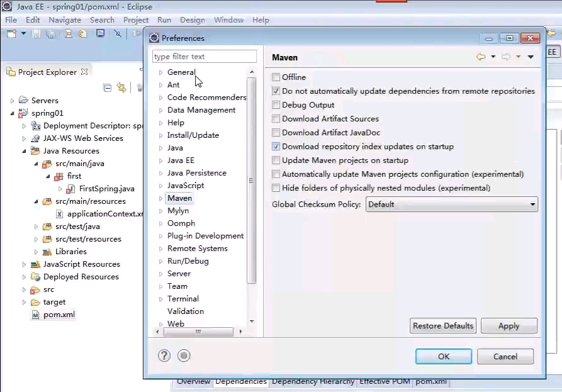Click the Java Resources icon
Viewport: 562px width, 392px height.
[35, 151]
